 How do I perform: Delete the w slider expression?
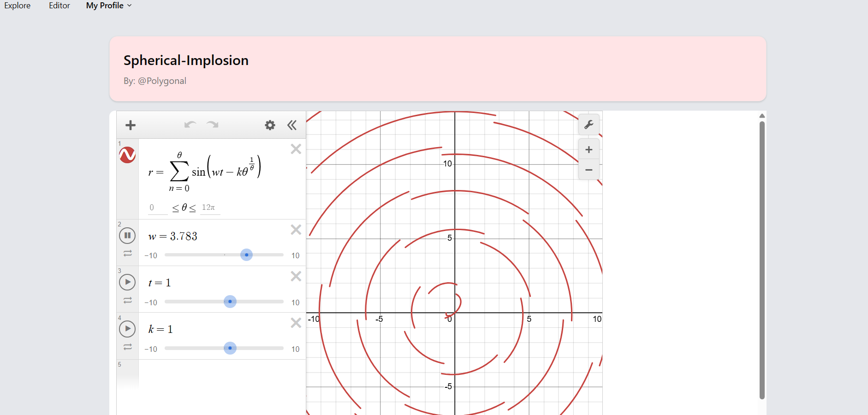296,230
